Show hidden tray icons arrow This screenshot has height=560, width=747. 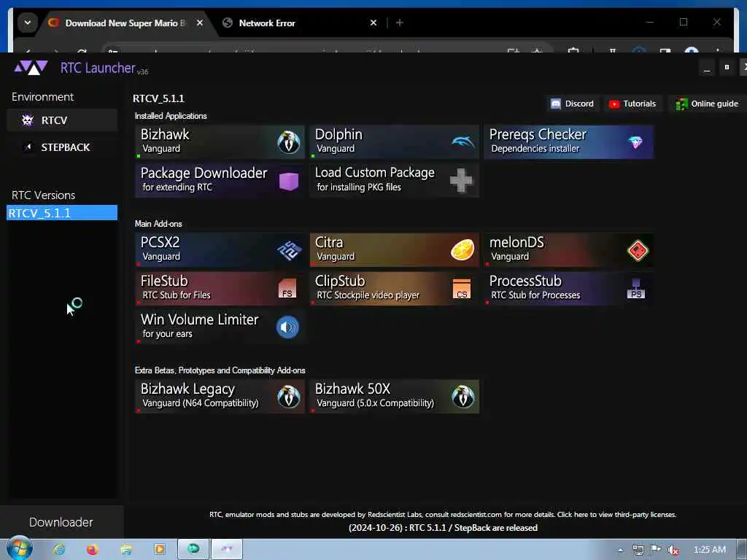620,550
